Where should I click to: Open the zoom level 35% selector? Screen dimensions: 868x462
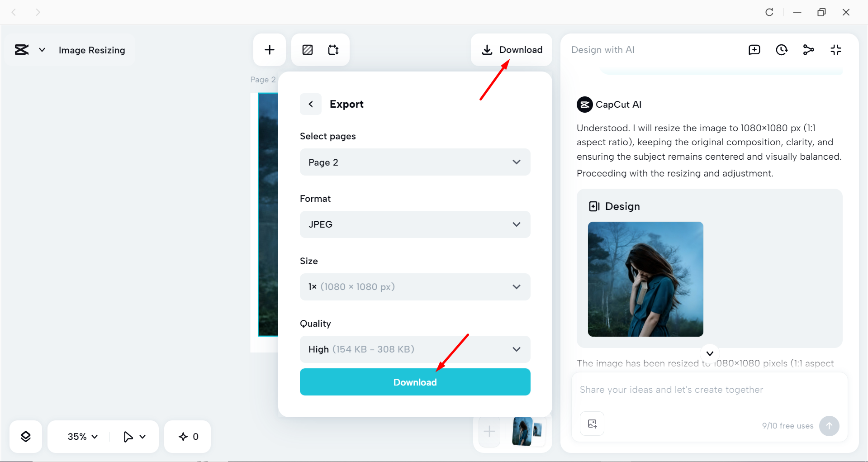[x=81, y=436]
